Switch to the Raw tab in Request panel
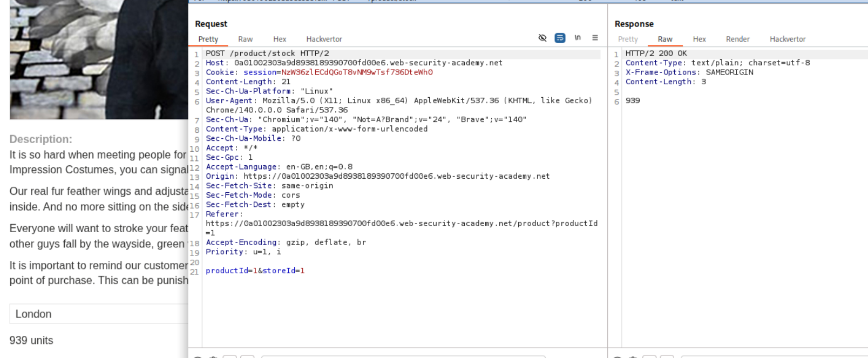The width and height of the screenshot is (868, 358). (245, 39)
